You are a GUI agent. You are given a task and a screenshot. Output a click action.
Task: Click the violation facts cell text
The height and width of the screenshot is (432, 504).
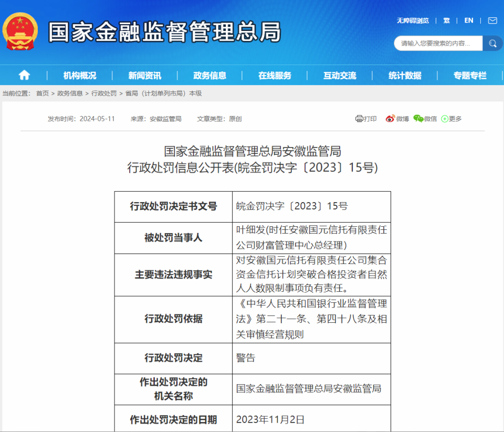click(x=311, y=274)
